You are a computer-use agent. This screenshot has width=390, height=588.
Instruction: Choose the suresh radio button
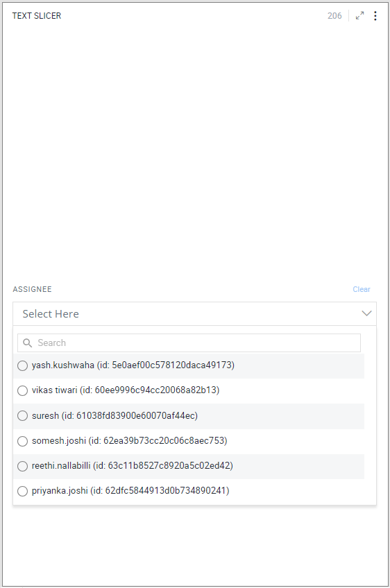click(22, 415)
